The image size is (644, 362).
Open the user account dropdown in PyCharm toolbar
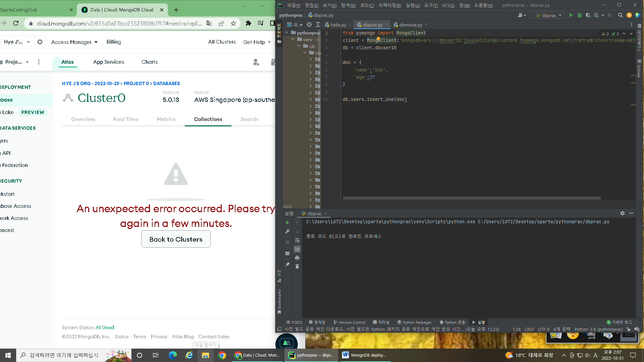[x=522, y=15]
